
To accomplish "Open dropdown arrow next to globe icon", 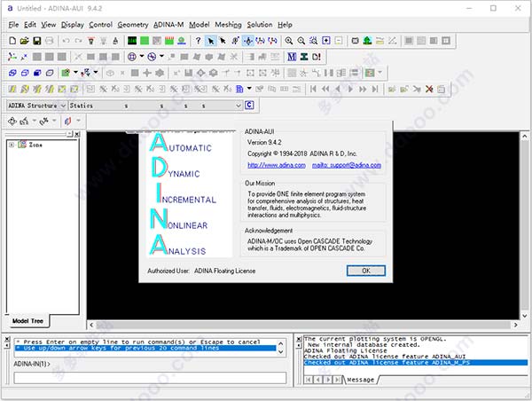I will (x=161, y=57).
